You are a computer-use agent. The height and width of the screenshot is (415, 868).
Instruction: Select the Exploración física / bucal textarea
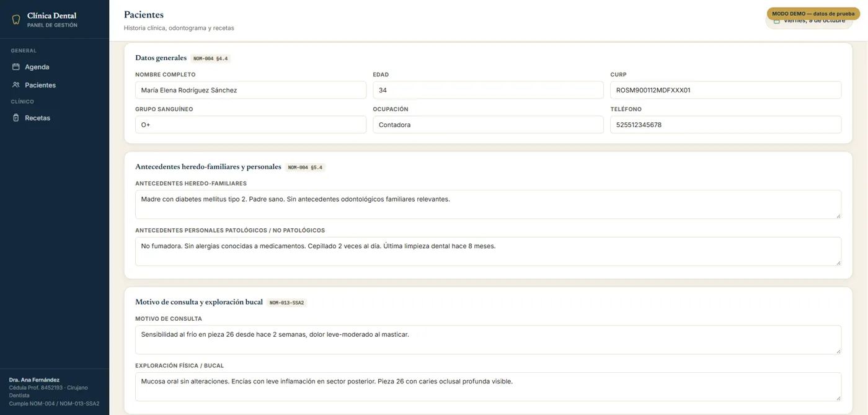click(x=488, y=386)
